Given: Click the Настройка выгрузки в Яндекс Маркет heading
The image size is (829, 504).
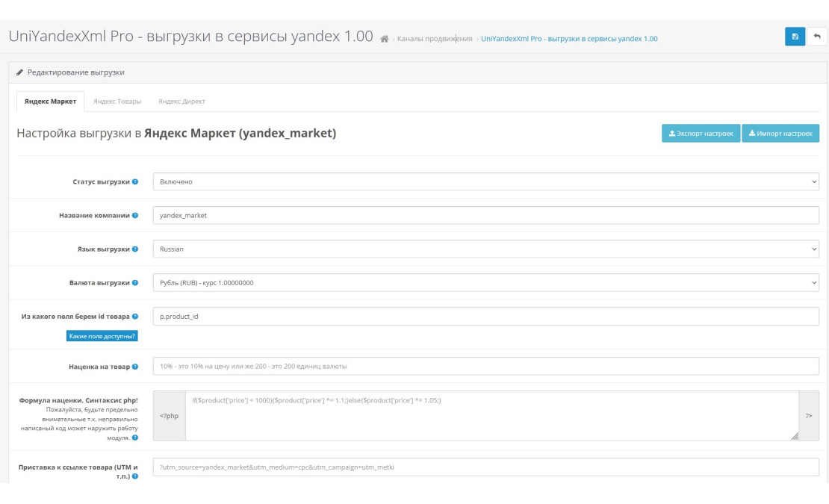Looking at the screenshot, I should tap(176, 133).
